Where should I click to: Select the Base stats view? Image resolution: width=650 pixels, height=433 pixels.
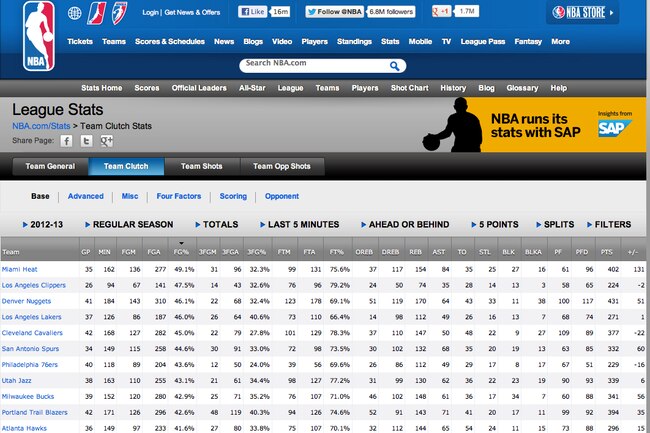tap(40, 196)
